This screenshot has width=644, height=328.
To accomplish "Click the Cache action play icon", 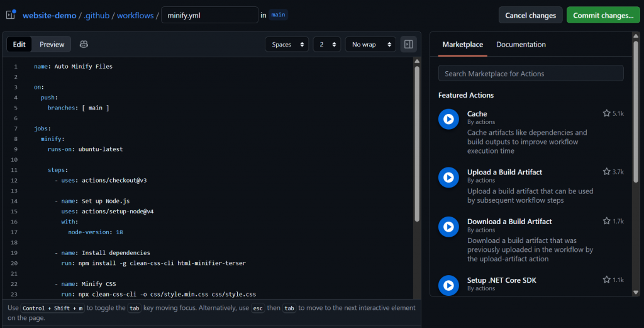I will 448,119.
